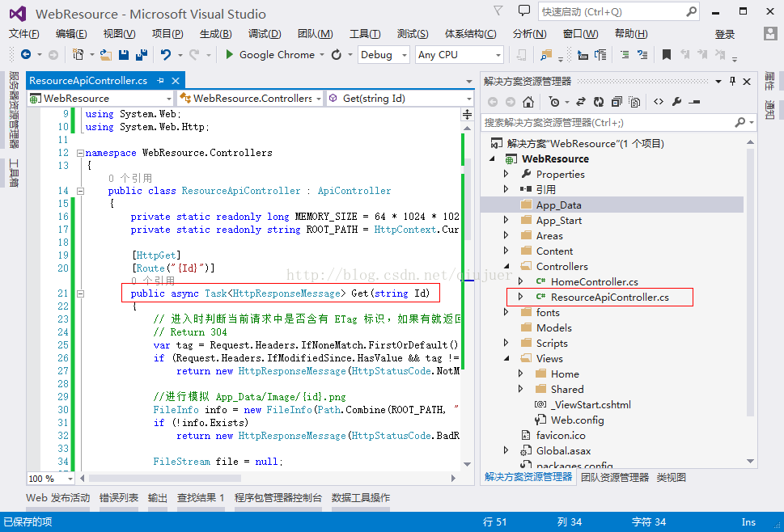Click Collapse All icon in Solution Explorer

617,102
